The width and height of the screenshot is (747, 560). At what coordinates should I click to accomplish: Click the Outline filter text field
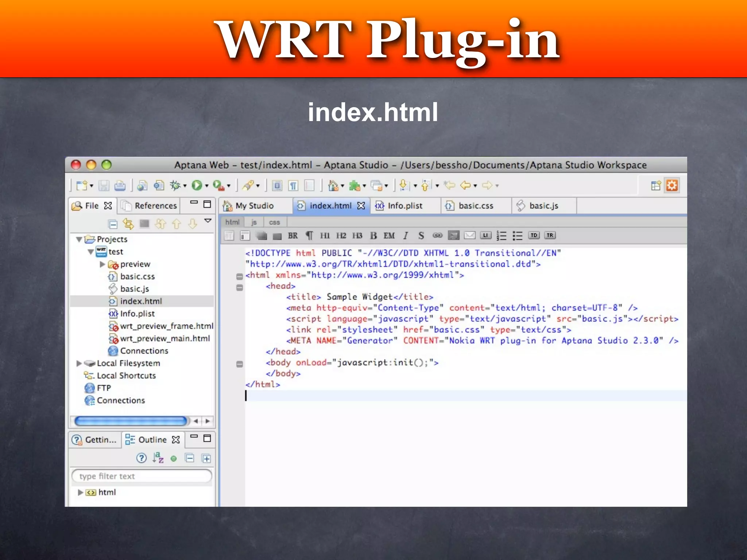click(142, 476)
